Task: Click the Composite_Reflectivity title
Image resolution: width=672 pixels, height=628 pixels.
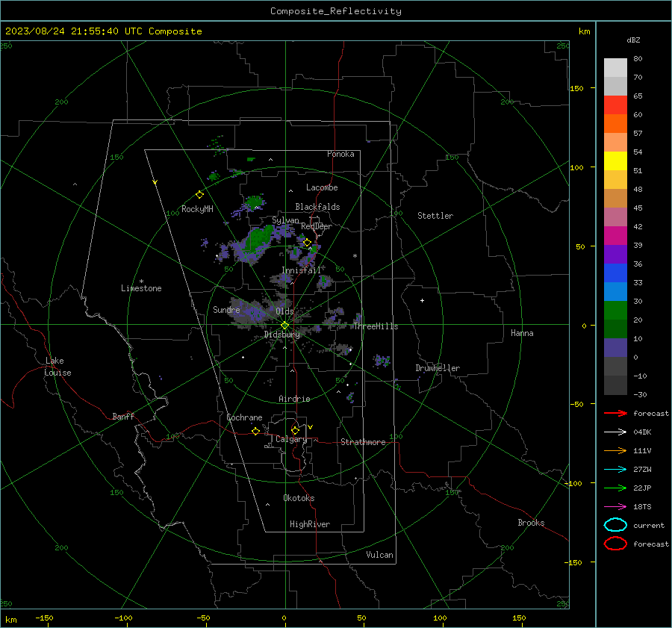Action: (336, 11)
